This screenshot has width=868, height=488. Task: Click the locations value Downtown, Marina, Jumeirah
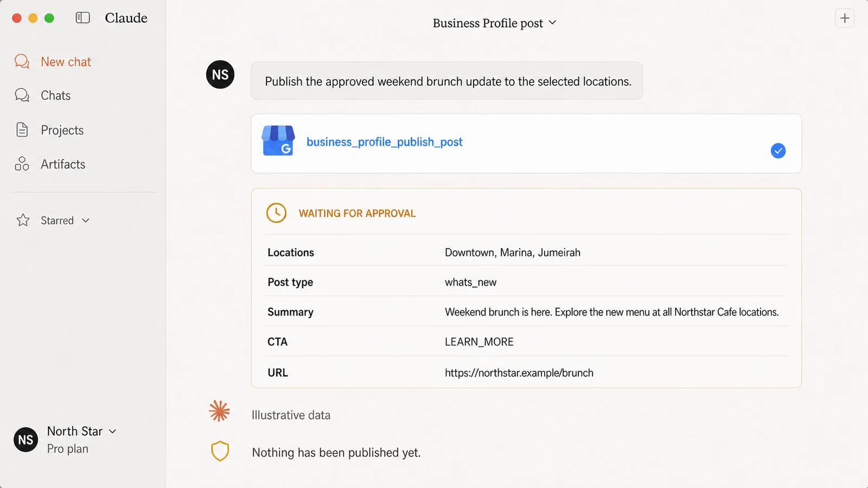513,253
